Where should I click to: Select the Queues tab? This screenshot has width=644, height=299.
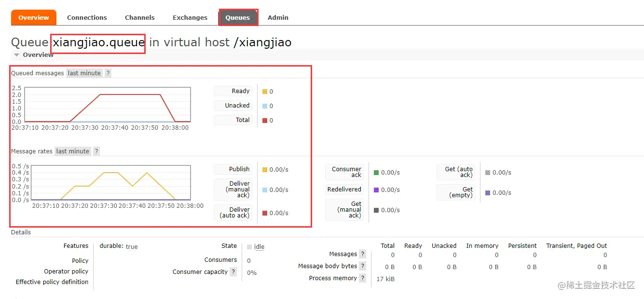coord(238,17)
